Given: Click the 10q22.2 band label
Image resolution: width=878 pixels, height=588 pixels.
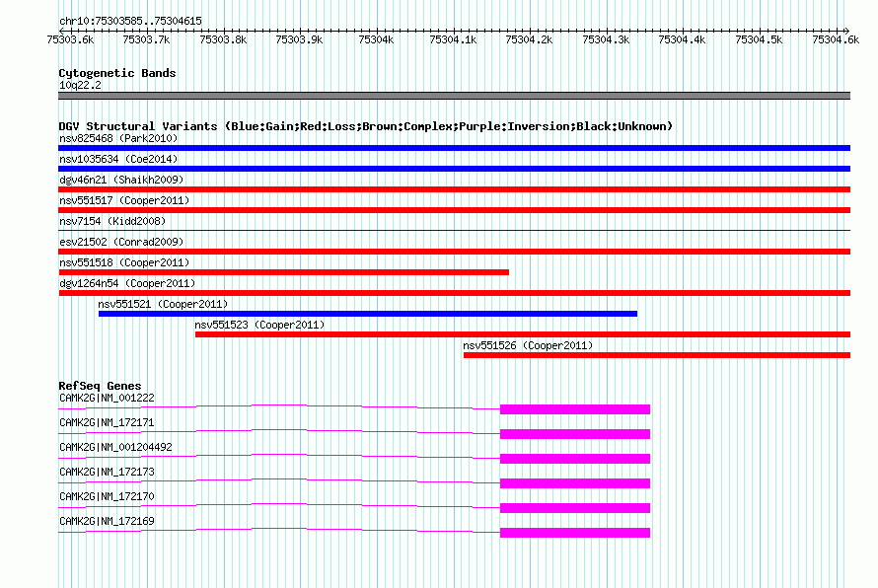Looking at the screenshot, I should [80, 85].
